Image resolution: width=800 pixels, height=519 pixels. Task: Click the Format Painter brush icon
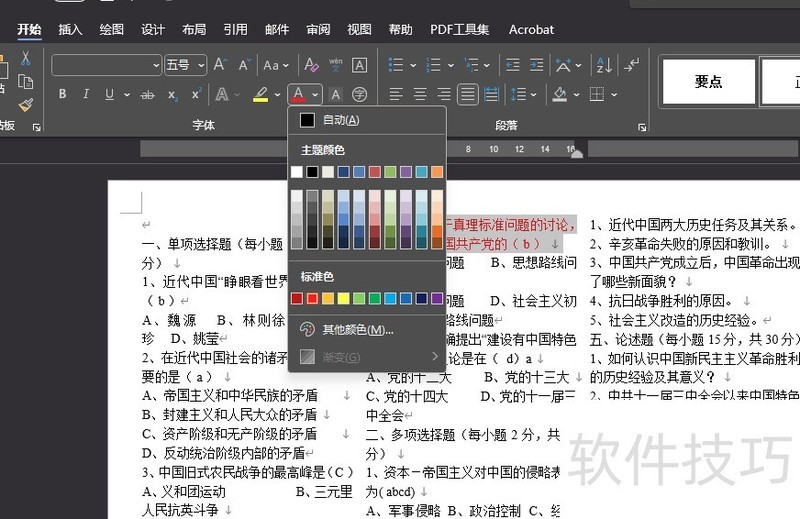pyautogui.click(x=26, y=103)
